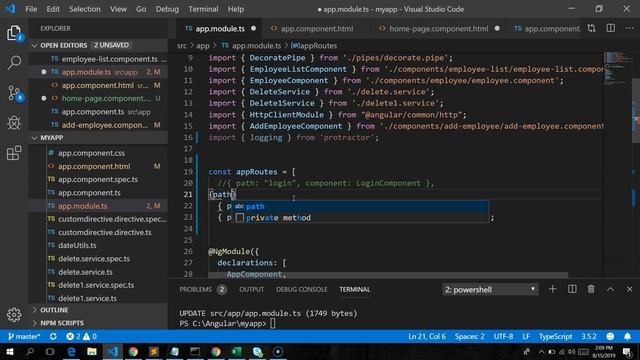
Task: Open Sublime Text from taskbar
Action: pyautogui.click(x=154, y=351)
